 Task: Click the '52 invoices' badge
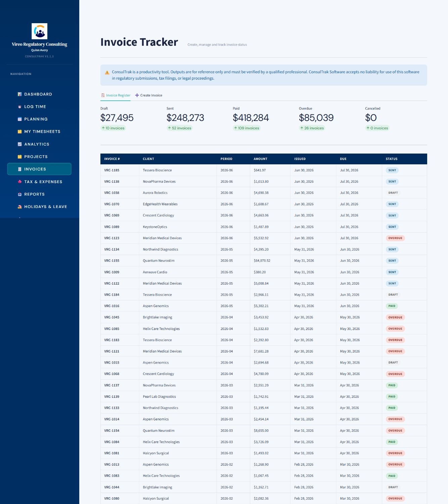[x=180, y=128]
